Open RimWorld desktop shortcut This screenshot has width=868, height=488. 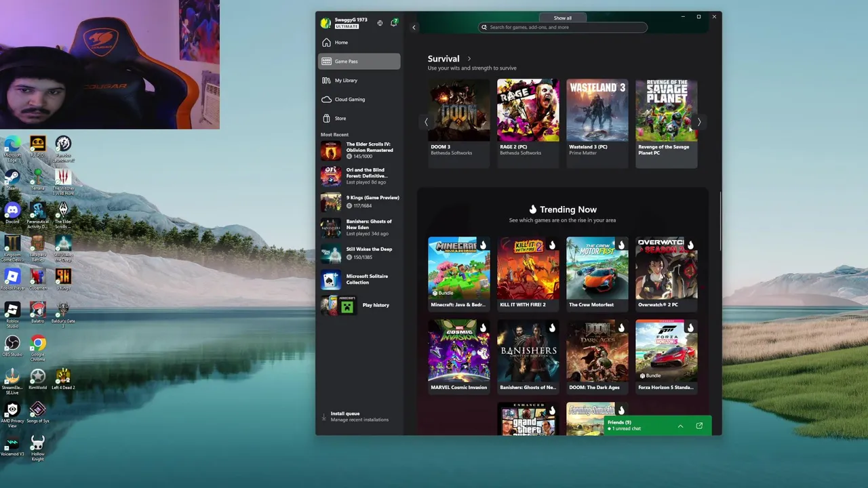coord(37,379)
